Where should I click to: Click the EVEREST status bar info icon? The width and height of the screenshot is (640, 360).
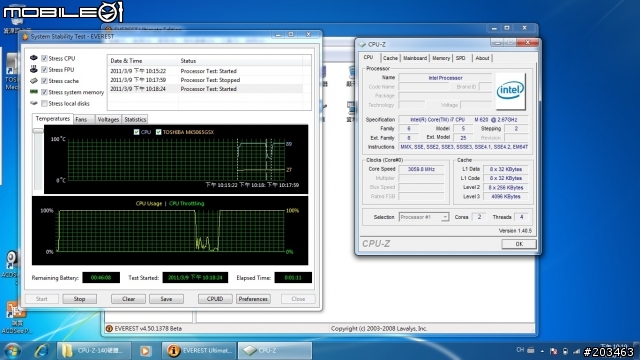(x=109, y=328)
